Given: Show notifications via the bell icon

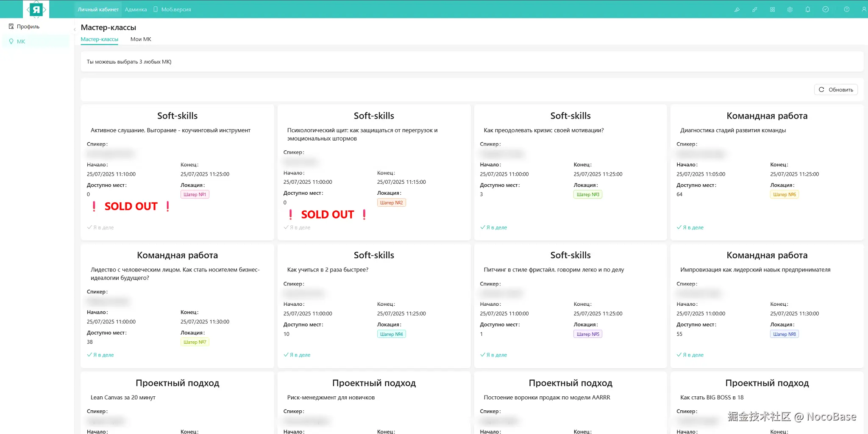Looking at the screenshot, I should pos(808,9).
